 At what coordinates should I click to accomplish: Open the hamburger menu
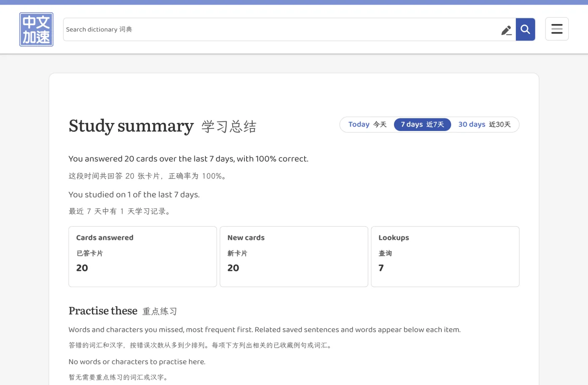(x=557, y=29)
